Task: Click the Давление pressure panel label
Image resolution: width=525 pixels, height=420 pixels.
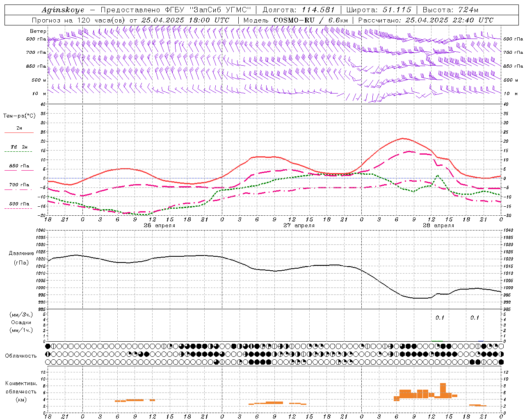Action: click(21, 253)
